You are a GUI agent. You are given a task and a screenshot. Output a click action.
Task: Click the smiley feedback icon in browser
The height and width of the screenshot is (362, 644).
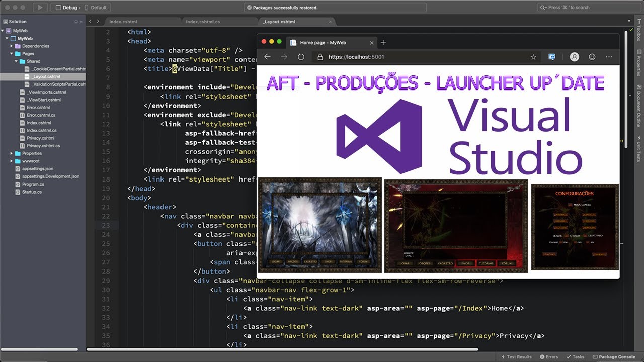click(x=592, y=57)
